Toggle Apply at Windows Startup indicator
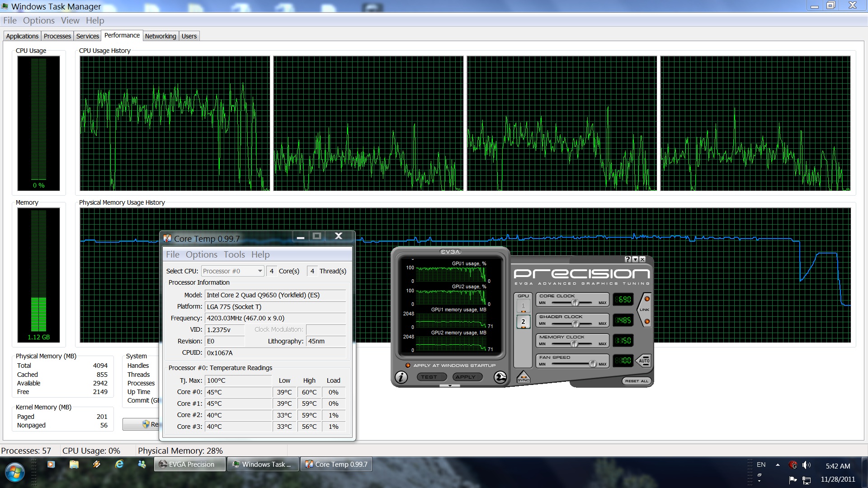 coord(407,366)
